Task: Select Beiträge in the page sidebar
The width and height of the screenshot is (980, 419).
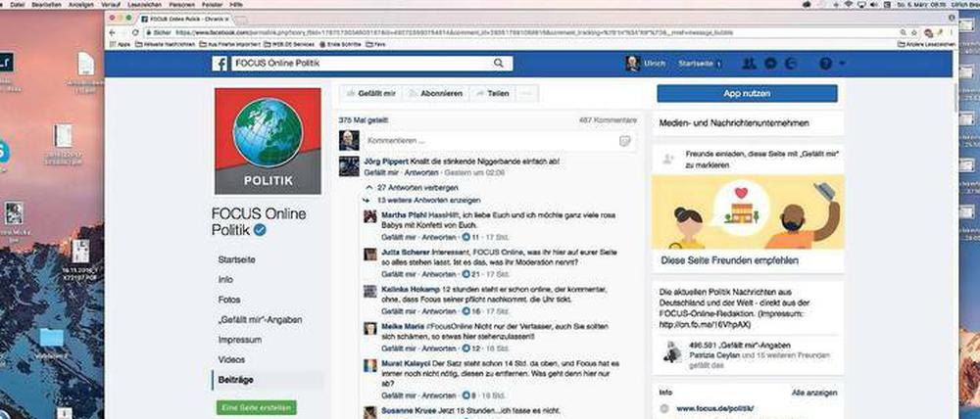Action: (235, 380)
